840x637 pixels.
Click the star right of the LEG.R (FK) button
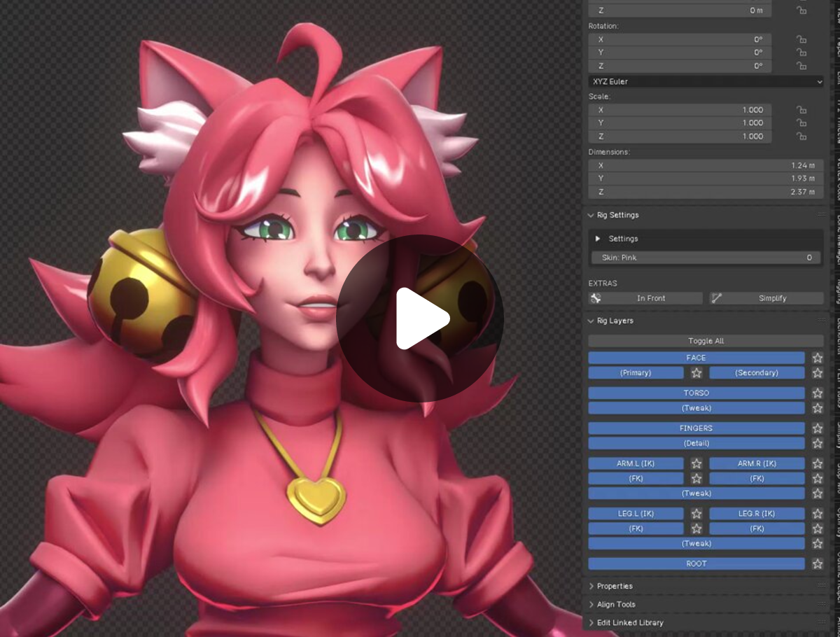(x=817, y=528)
